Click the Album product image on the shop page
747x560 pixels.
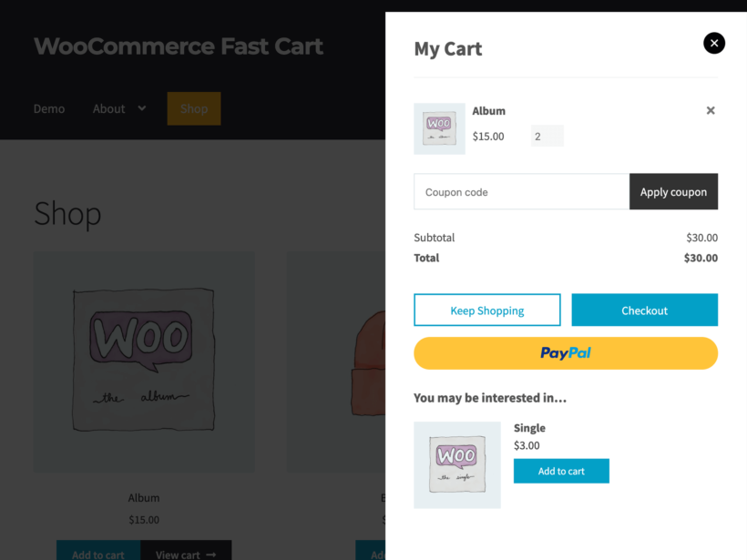(x=143, y=361)
